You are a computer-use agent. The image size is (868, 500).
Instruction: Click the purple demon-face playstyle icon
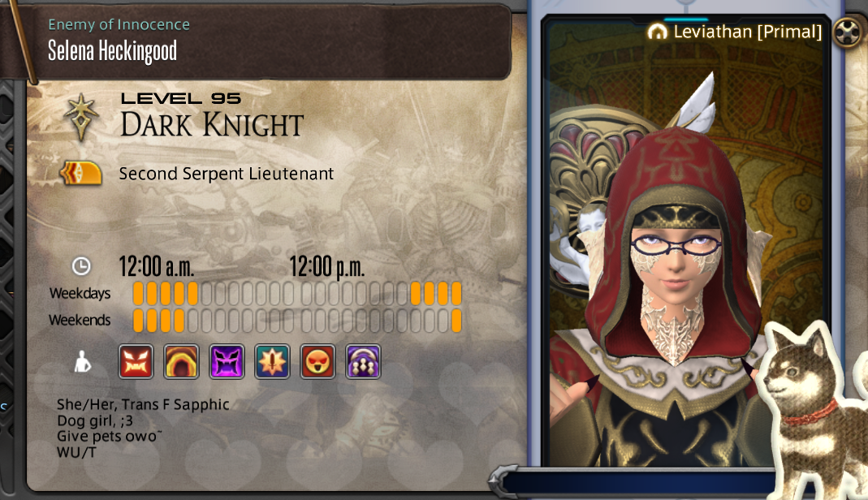(x=227, y=362)
